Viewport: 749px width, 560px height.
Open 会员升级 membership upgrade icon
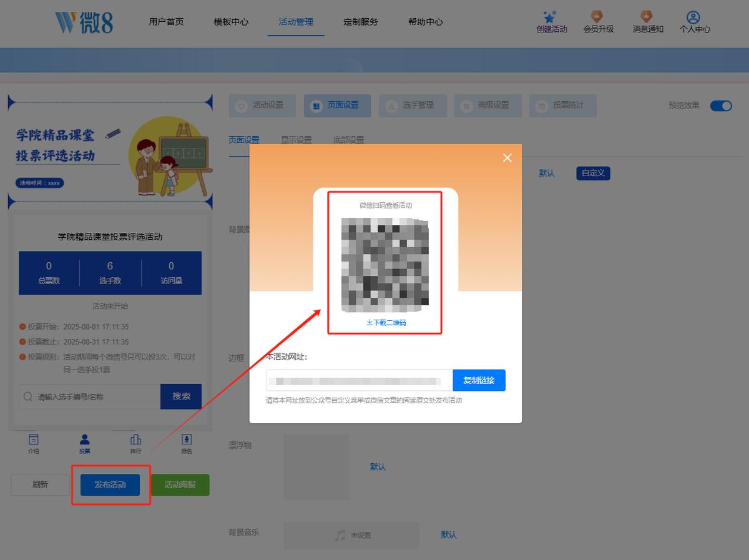[597, 17]
